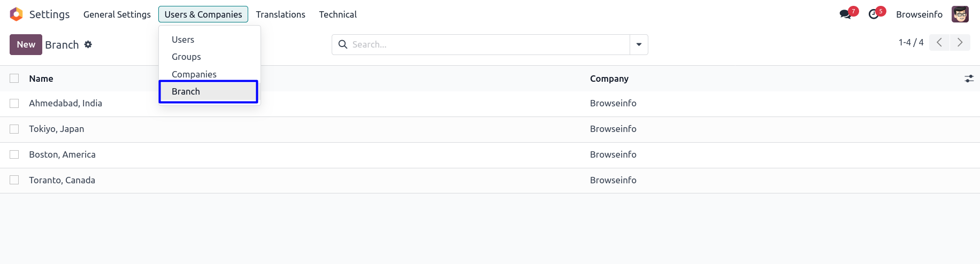The image size is (980, 264).
Task: Toggle the select-all checkbox in header
Action: pos(14,79)
